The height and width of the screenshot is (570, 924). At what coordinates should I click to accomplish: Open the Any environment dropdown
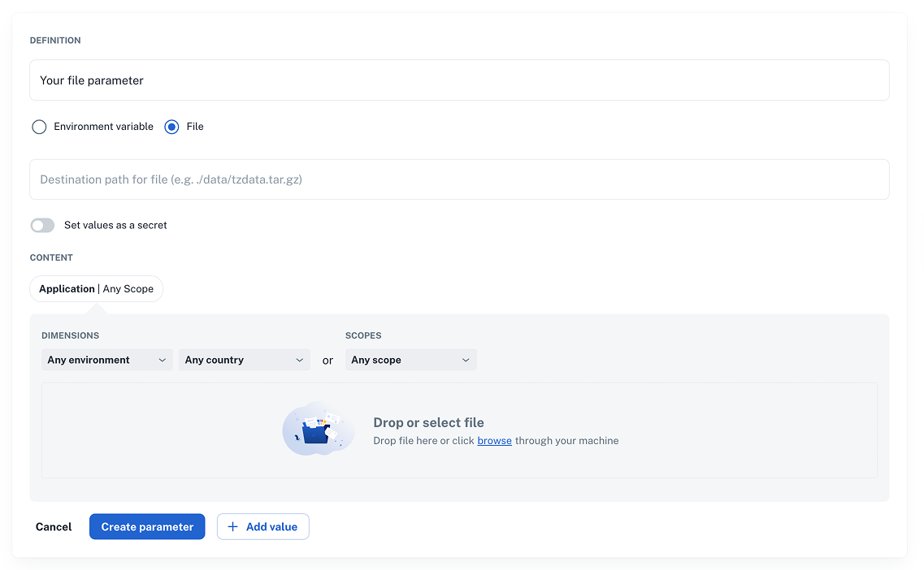point(106,360)
